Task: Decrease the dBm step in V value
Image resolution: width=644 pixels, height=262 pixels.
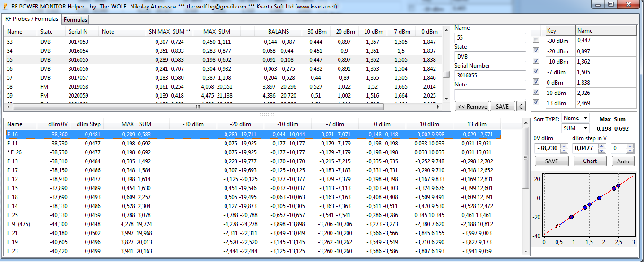Action: coord(602,151)
